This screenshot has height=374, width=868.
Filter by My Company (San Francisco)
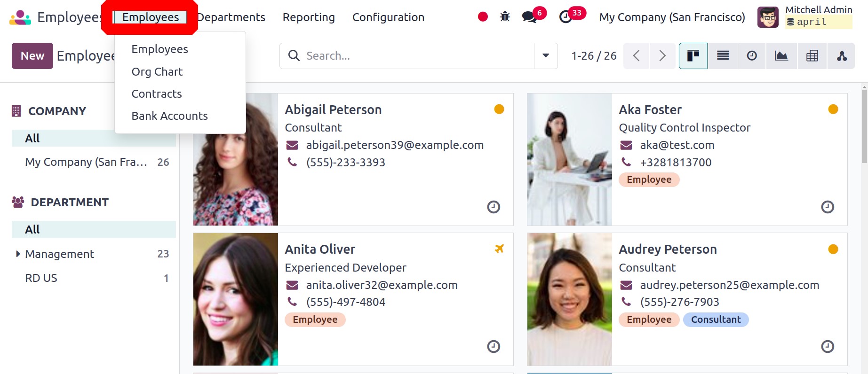(x=86, y=162)
